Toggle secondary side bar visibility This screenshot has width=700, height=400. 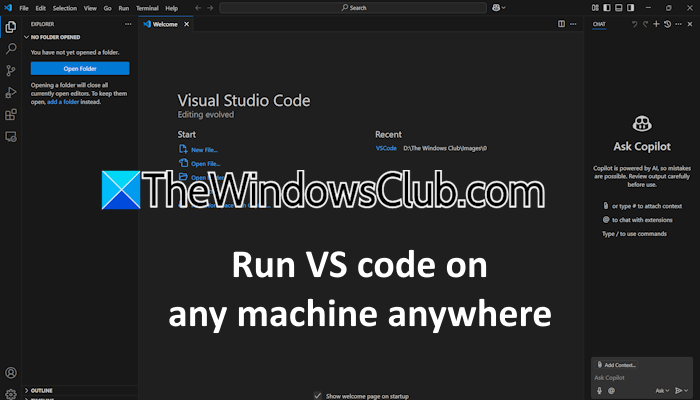pos(630,8)
